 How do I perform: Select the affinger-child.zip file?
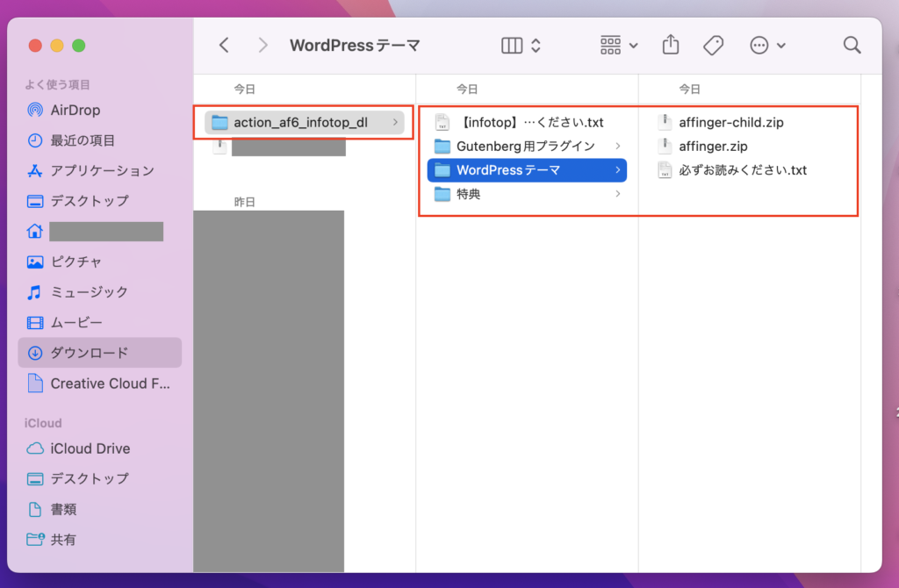click(x=731, y=122)
